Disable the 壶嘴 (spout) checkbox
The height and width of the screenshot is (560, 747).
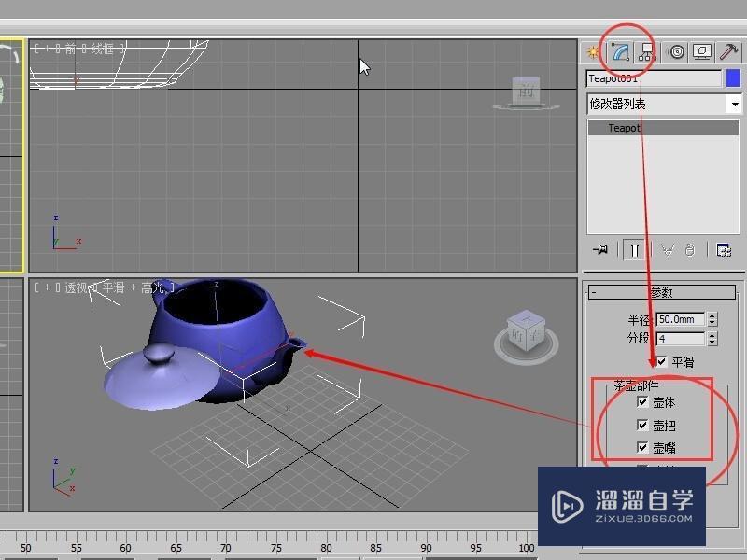(641, 446)
